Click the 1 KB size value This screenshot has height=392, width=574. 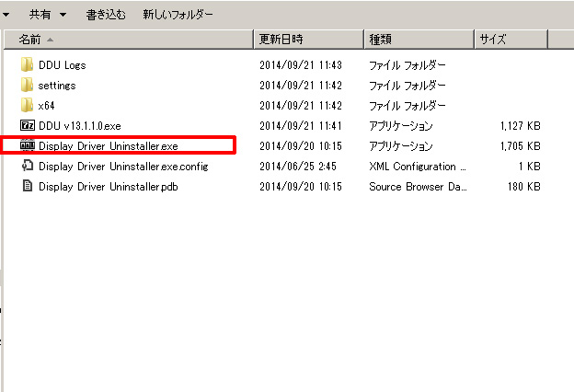(529, 167)
